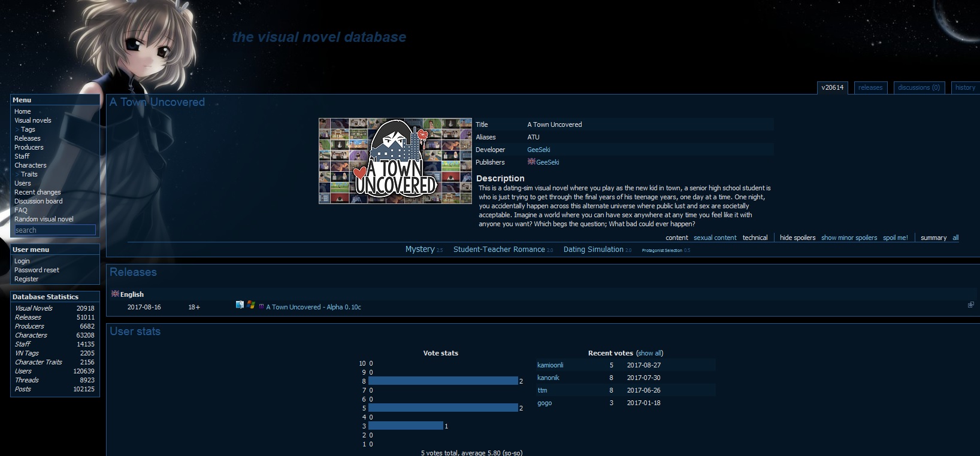Click Password reset link
Image resolution: width=980 pixels, height=456 pixels.
click(x=37, y=270)
